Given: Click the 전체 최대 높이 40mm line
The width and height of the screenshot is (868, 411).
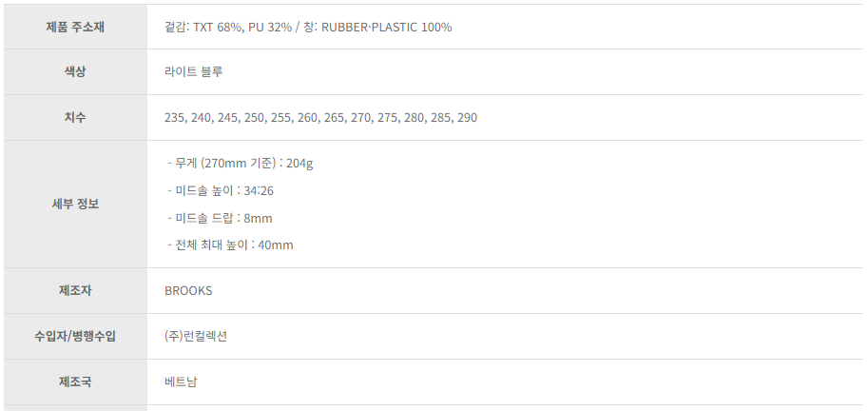Looking at the screenshot, I should coord(230,245).
